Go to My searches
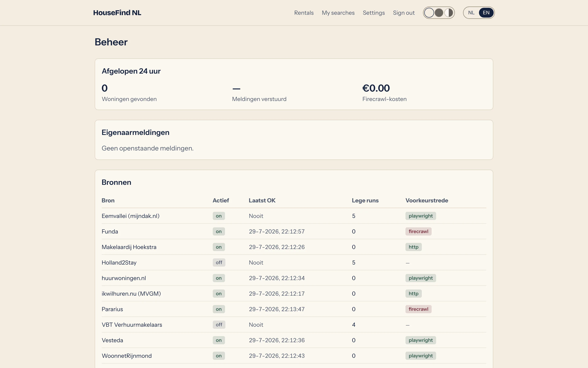This screenshot has height=368, width=588. point(338,13)
